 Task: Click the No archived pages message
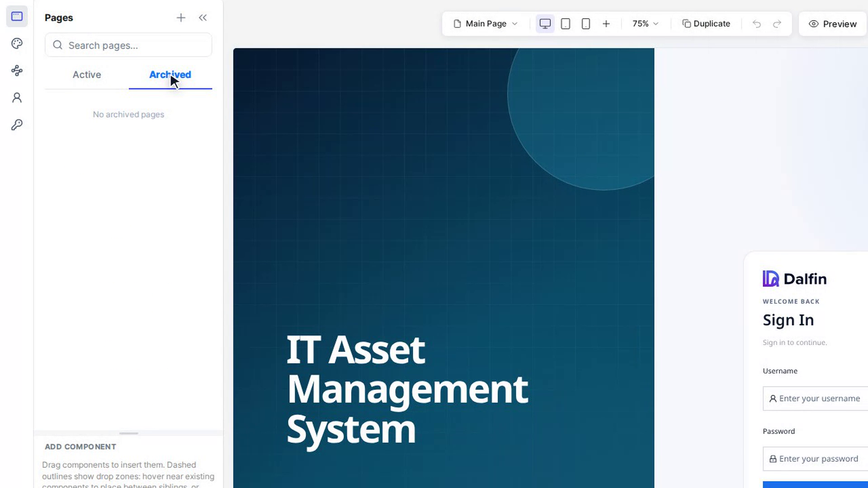click(x=128, y=114)
